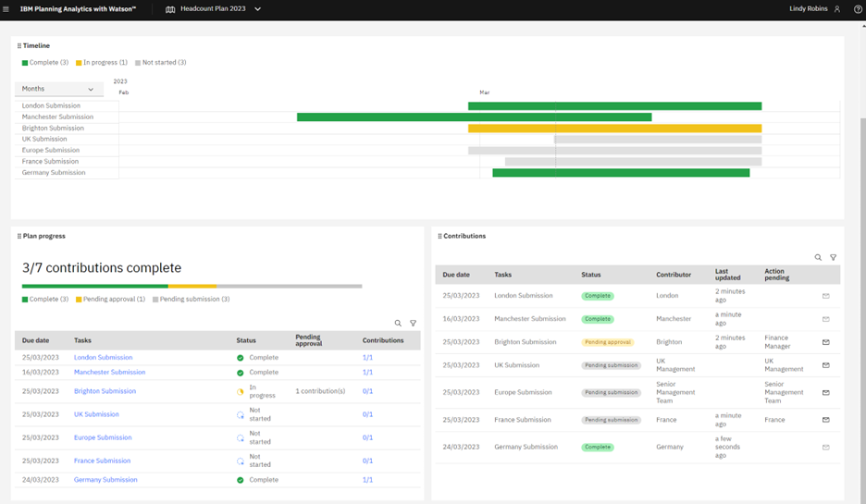Click the 0/1 contributions link for Europe Submission

[367, 437]
